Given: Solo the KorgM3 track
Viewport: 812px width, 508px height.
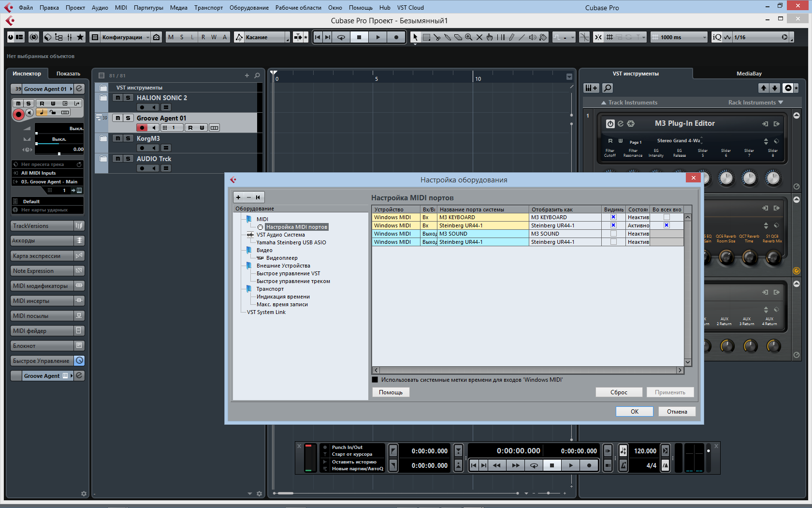Looking at the screenshot, I should [x=128, y=138].
